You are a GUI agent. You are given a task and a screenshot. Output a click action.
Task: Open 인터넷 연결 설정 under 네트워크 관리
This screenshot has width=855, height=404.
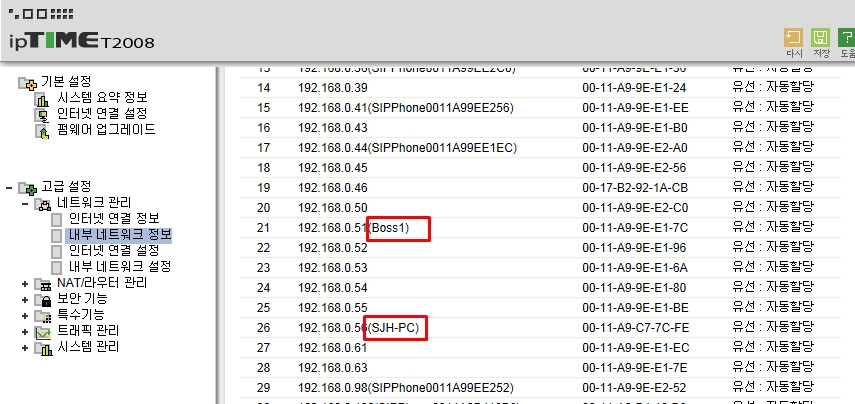tap(114, 251)
